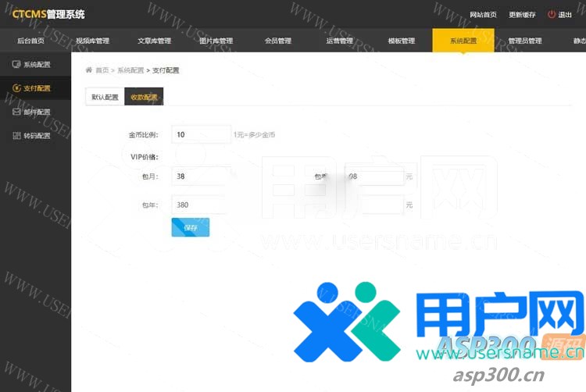586x392 pixels.
Task: Click the home icon in breadcrumb
Action: coord(88,69)
